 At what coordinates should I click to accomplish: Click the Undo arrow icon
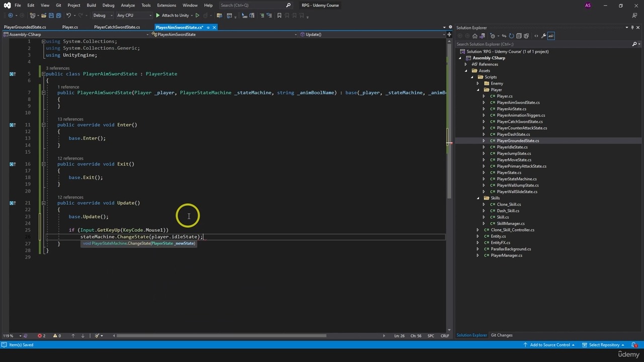tap(68, 15)
